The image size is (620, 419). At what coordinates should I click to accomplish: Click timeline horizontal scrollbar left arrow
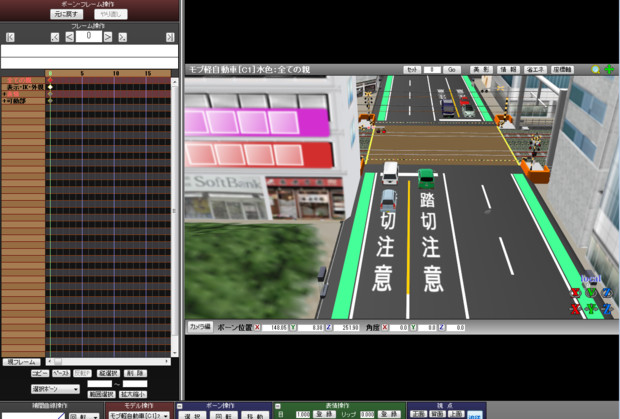(x=49, y=361)
